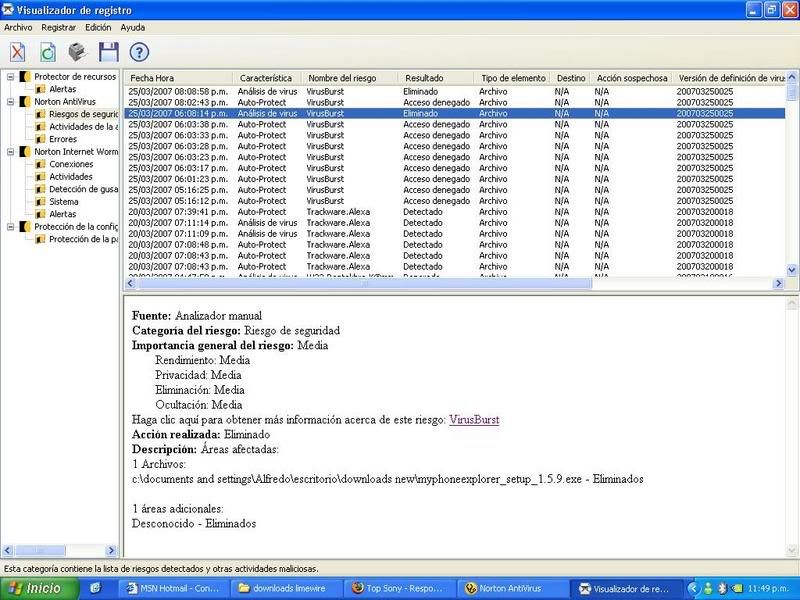Open the Archivo menu
Screen dimensions: 800x600
(x=18, y=28)
